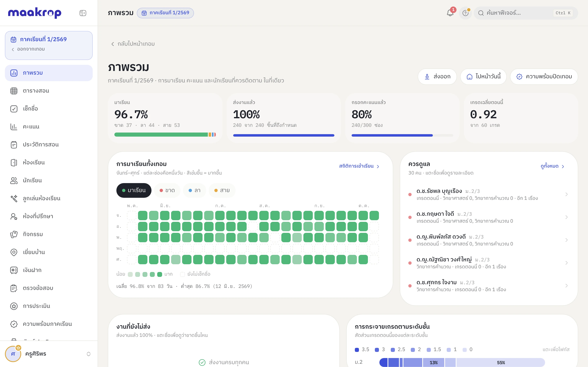
Task: Open เยี่ยมบ้าน in the sidebar
Action: tap(49, 252)
